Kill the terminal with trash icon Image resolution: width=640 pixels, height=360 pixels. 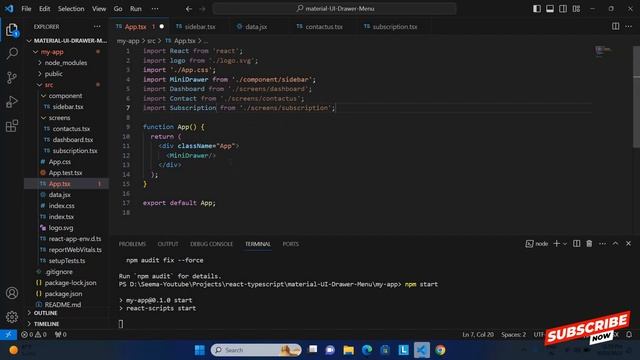tap(589, 244)
